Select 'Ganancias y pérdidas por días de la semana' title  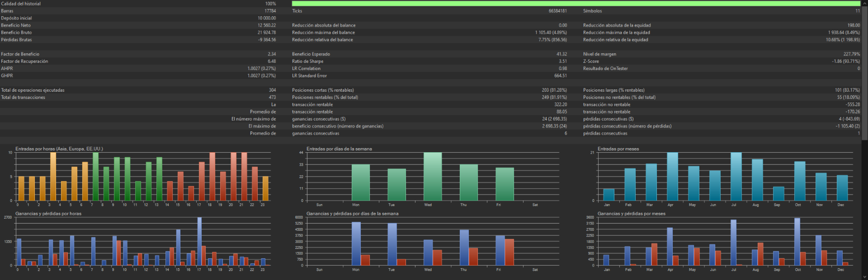[x=352, y=214]
